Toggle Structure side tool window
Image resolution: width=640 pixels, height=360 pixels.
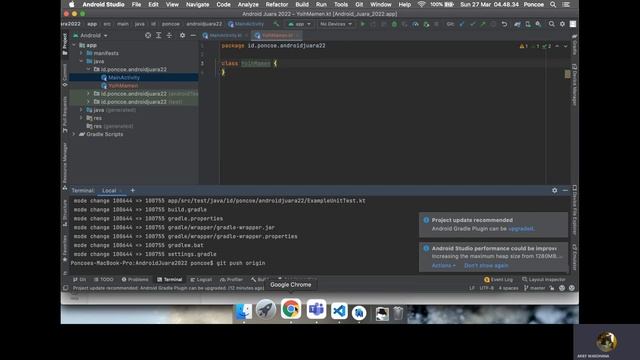pos(65,213)
